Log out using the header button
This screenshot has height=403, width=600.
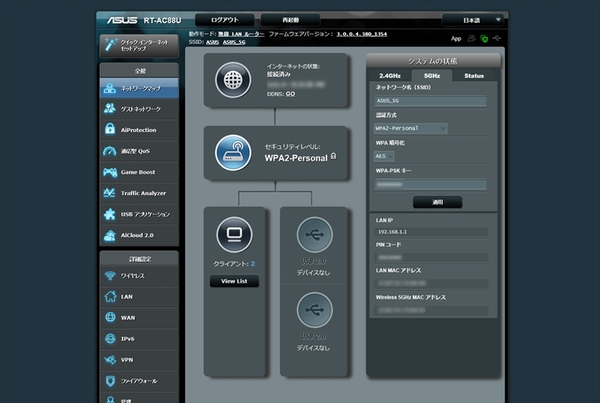coord(225,20)
